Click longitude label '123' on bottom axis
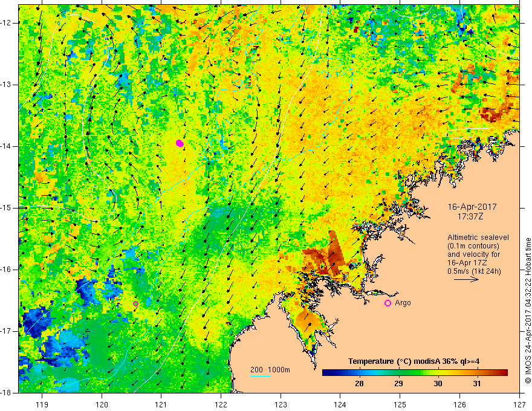532x411 pixels. coord(281,404)
